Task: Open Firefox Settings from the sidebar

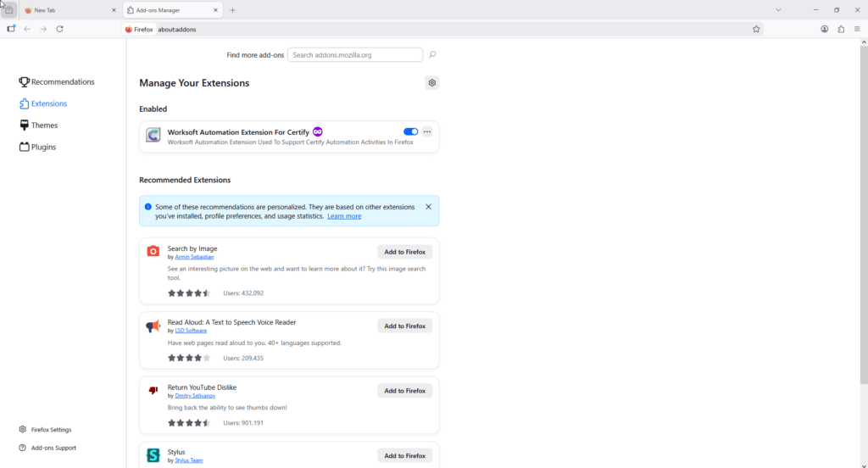Action: tap(46, 430)
